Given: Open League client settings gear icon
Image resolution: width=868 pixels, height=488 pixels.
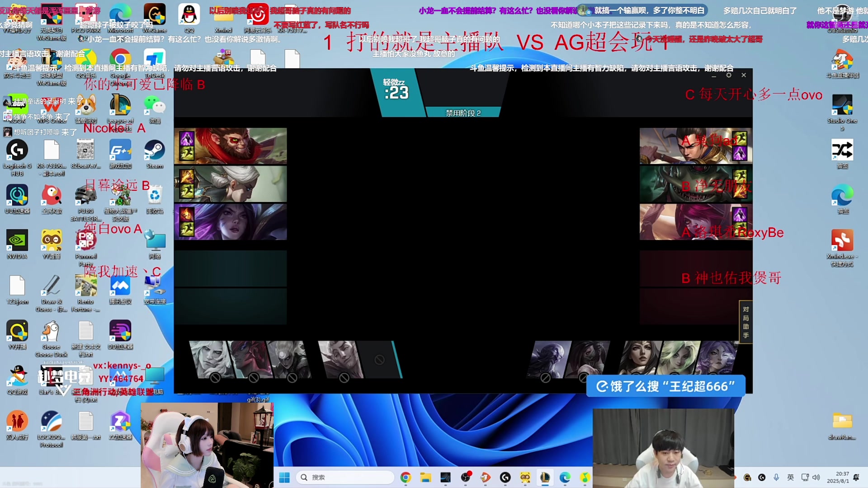Looking at the screenshot, I should click(x=729, y=75).
